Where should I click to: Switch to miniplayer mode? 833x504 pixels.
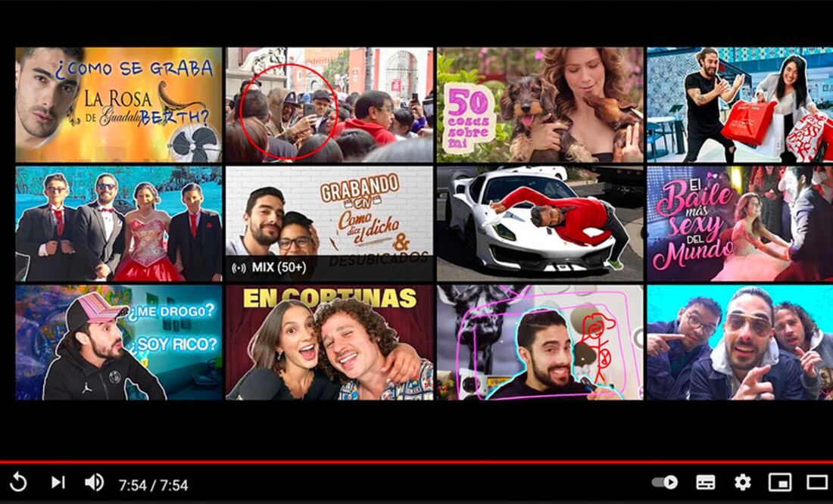coord(781,480)
